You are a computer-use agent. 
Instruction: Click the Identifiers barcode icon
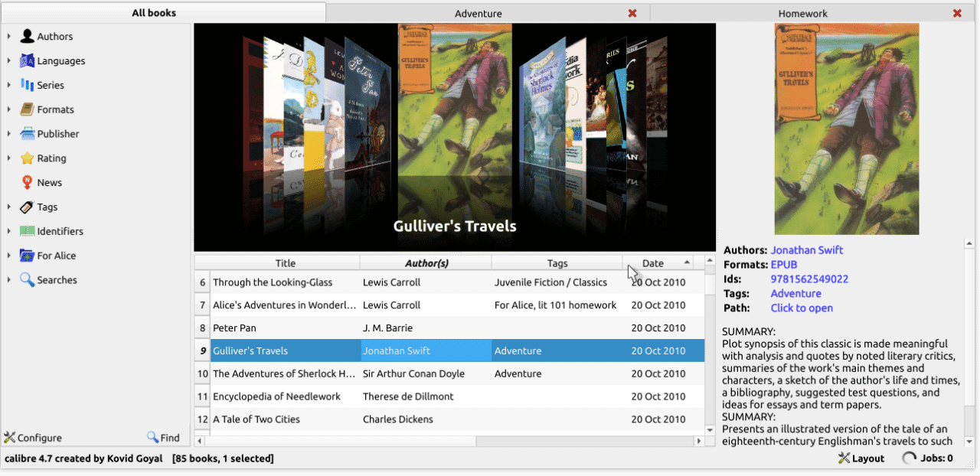(28, 231)
